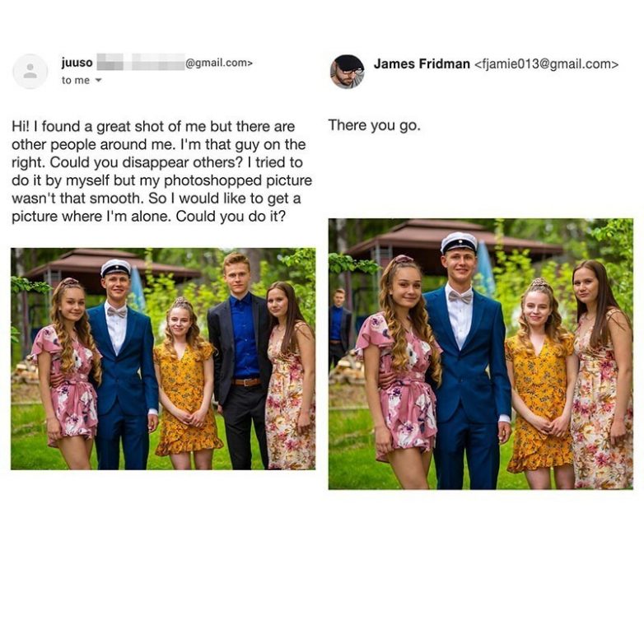Click the bright blue shirt in the original photo

pyautogui.click(x=244, y=336)
